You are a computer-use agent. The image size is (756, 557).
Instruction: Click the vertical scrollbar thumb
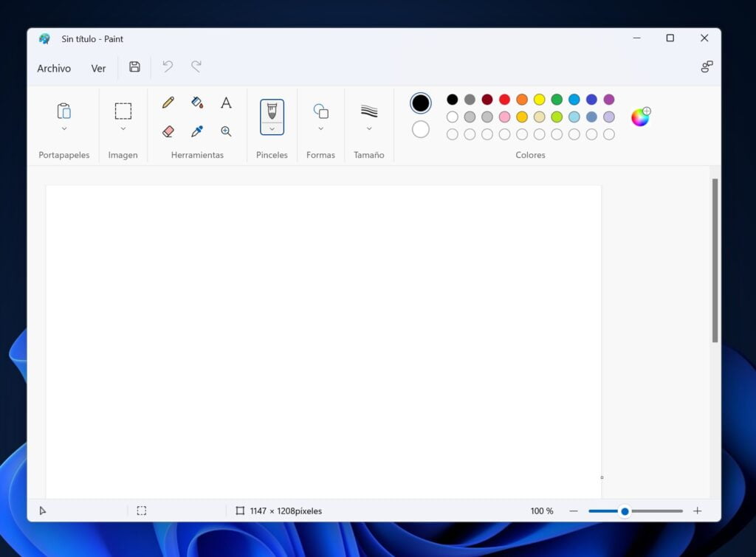[715, 260]
